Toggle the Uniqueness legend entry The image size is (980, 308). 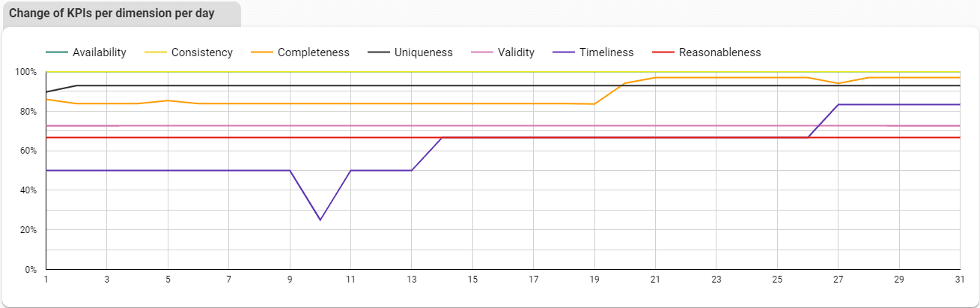tap(410, 52)
